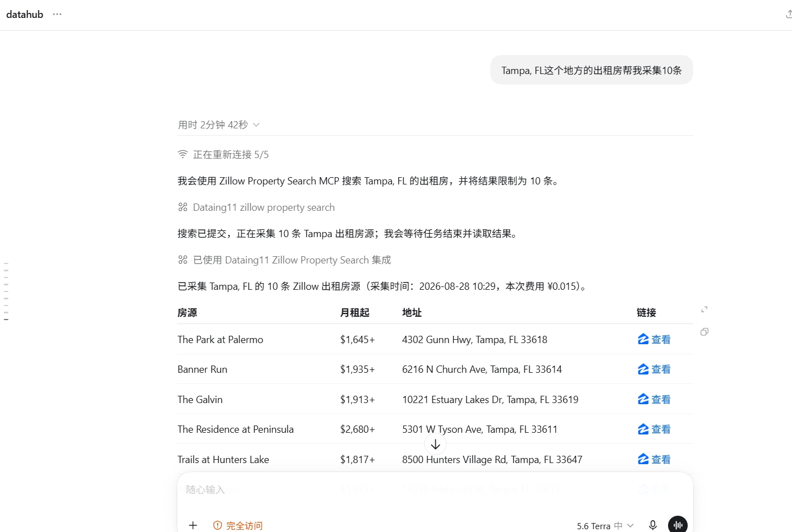This screenshot has height=532, width=792.
Task: Click the 月租起 column header
Action: click(x=354, y=312)
